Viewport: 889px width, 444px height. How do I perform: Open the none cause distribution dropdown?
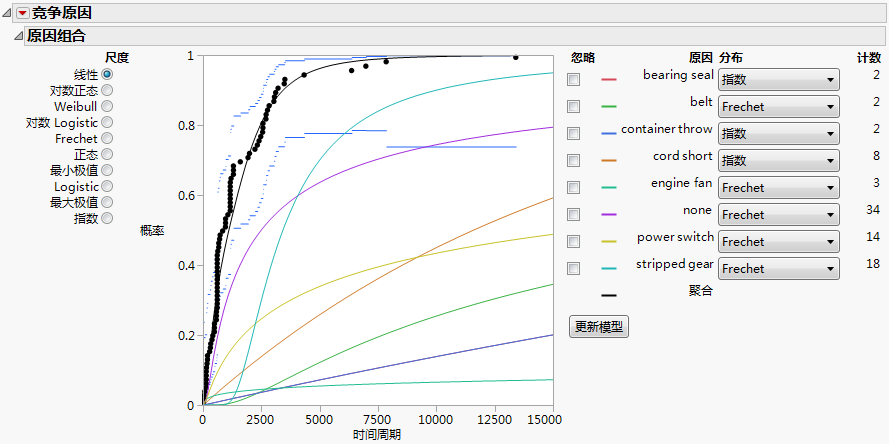(778, 215)
